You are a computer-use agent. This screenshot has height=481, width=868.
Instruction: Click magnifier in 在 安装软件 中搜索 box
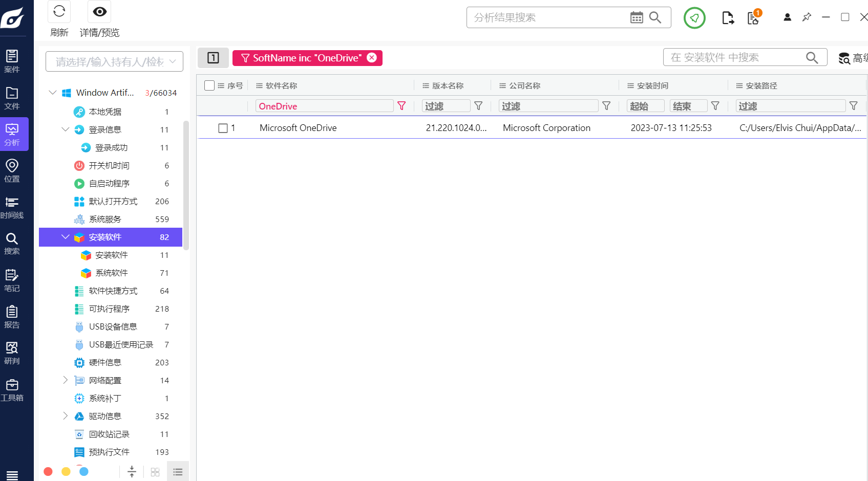[x=812, y=57]
